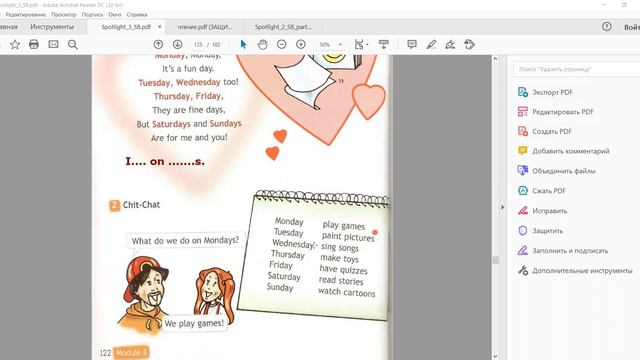Go to the previous page arrow
Viewport: 640px width, 360px height.
pos(158,44)
